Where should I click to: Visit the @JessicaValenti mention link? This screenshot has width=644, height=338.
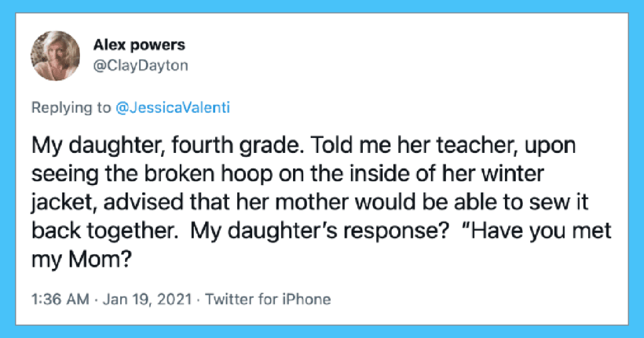[x=172, y=108]
